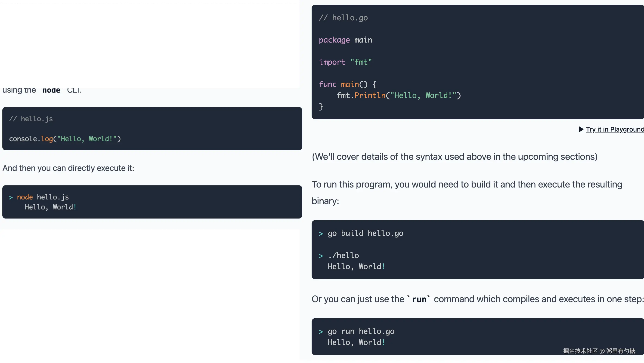Click the console.log line in hello.js block
Viewport: 644px width, 363px height.
(x=65, y=139)
